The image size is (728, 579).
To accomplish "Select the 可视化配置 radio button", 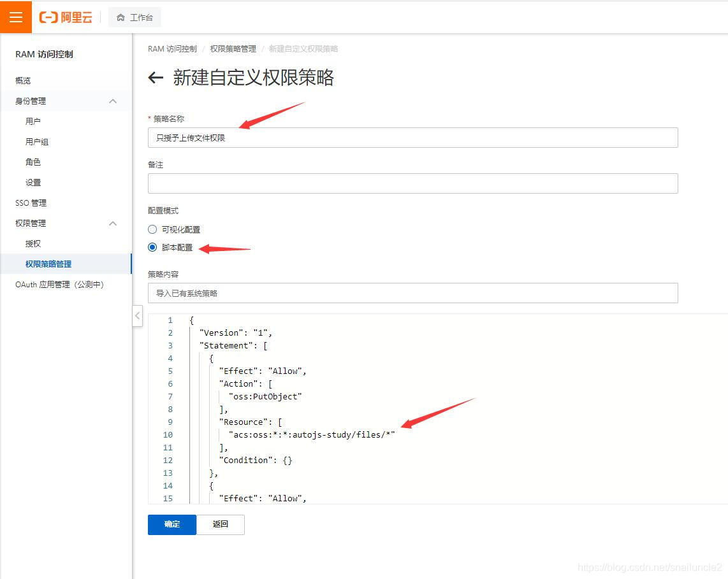I will coord(152,230).
